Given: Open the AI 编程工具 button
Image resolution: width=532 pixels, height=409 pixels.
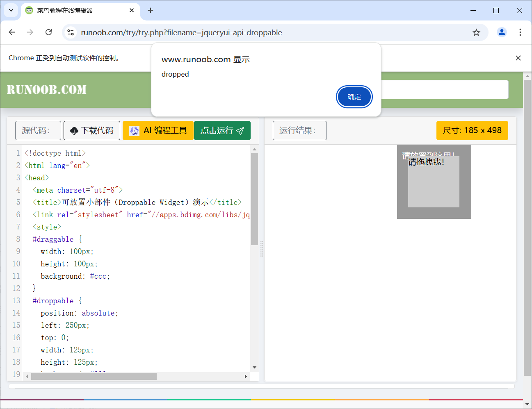Looking at the screenshot, I should pyautogui.click(x=158, y=130).
